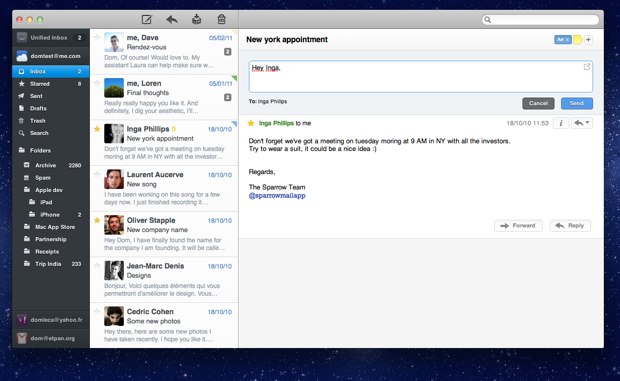This screenshot has height=381, width=620.
Task: Open Laurent Aucerve's New song email
Action: click(x=164, y=188)
